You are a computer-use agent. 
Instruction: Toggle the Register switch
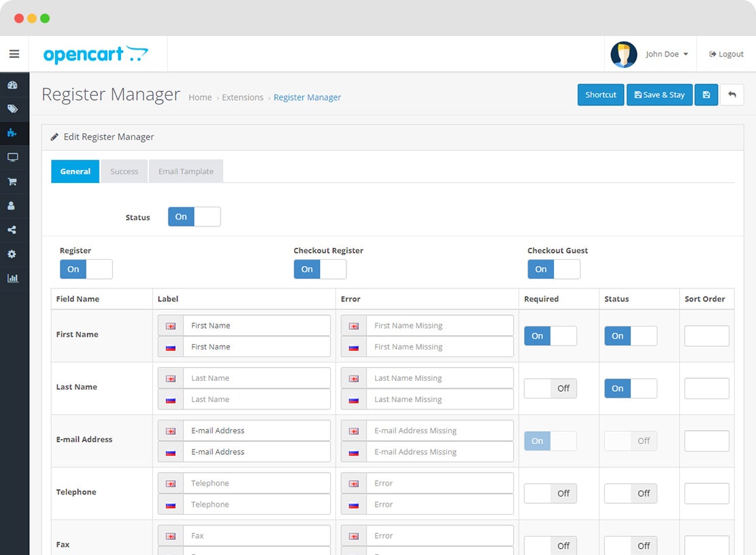point(86,269)
